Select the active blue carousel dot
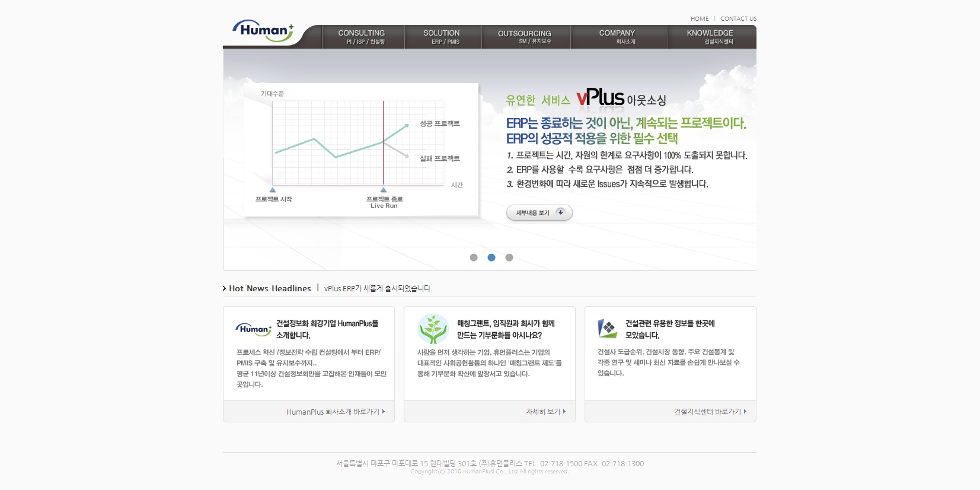Viewport: 980px width, 490px height. (491, 257)
